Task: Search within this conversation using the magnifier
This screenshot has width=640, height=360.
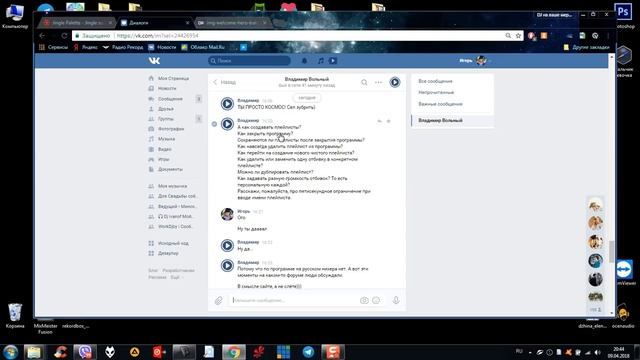Action: (x=364, y=82)
